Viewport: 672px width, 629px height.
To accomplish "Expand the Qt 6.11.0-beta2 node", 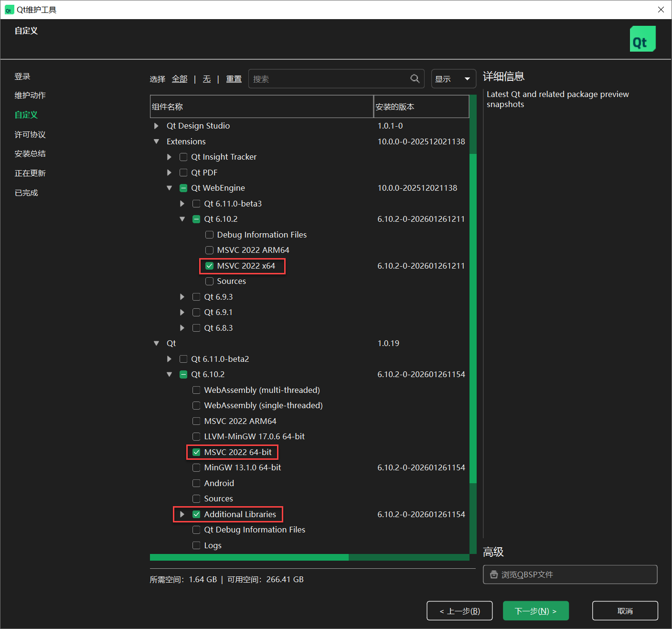I will tap(169, 359).
